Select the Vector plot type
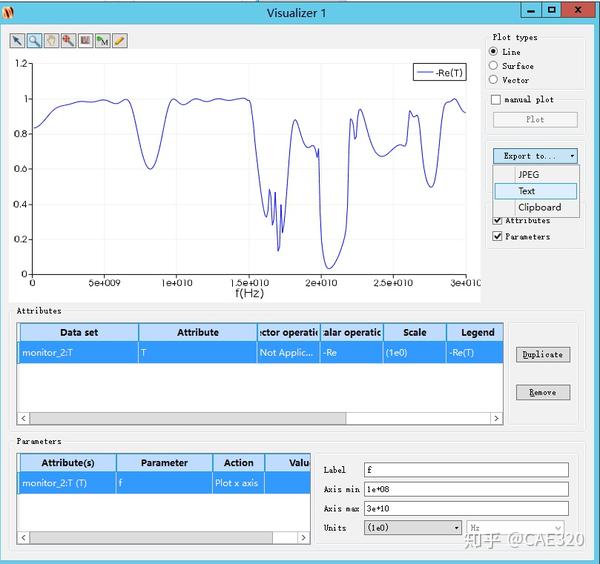The image size is (600, 564). 493,80
